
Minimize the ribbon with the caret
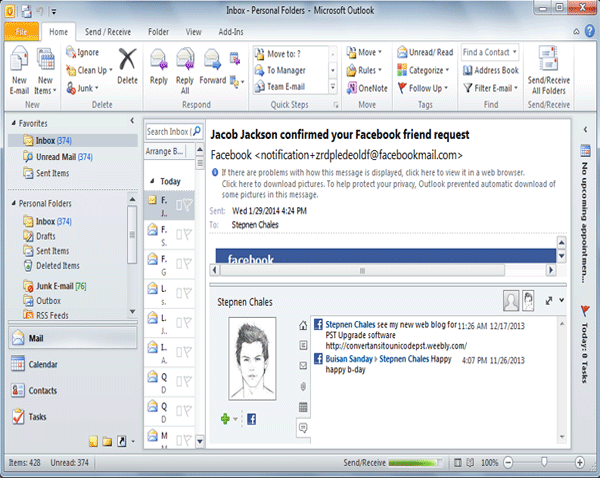point(576,31)
